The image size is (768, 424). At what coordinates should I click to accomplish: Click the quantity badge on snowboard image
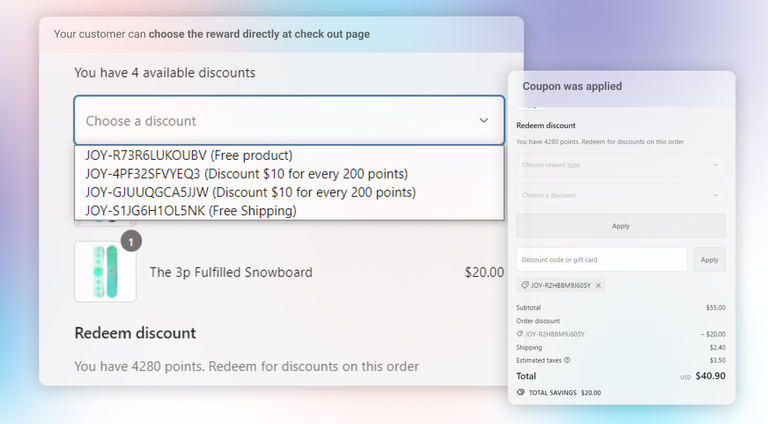[x=132, y=242]
